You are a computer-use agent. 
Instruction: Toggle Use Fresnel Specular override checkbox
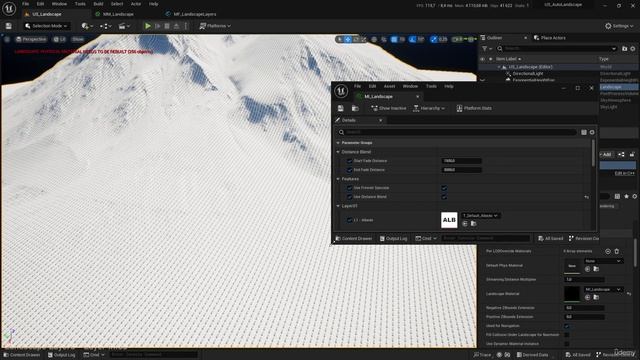349,188
